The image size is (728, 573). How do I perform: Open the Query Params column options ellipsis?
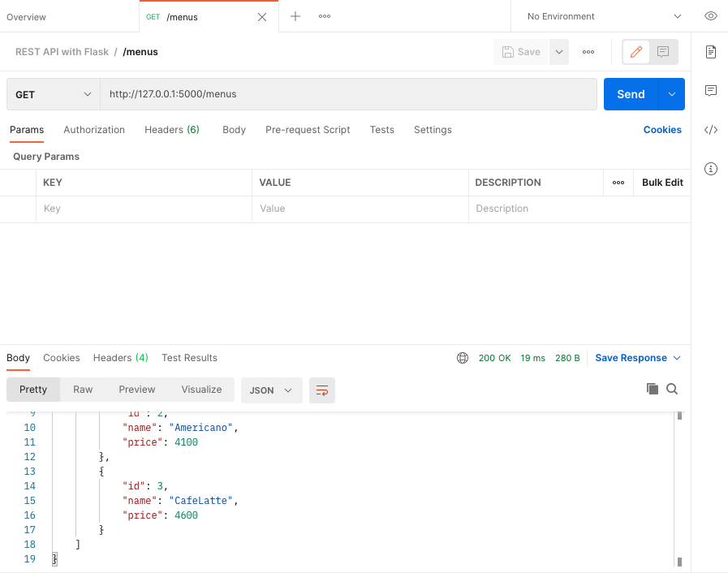(618, 183)
